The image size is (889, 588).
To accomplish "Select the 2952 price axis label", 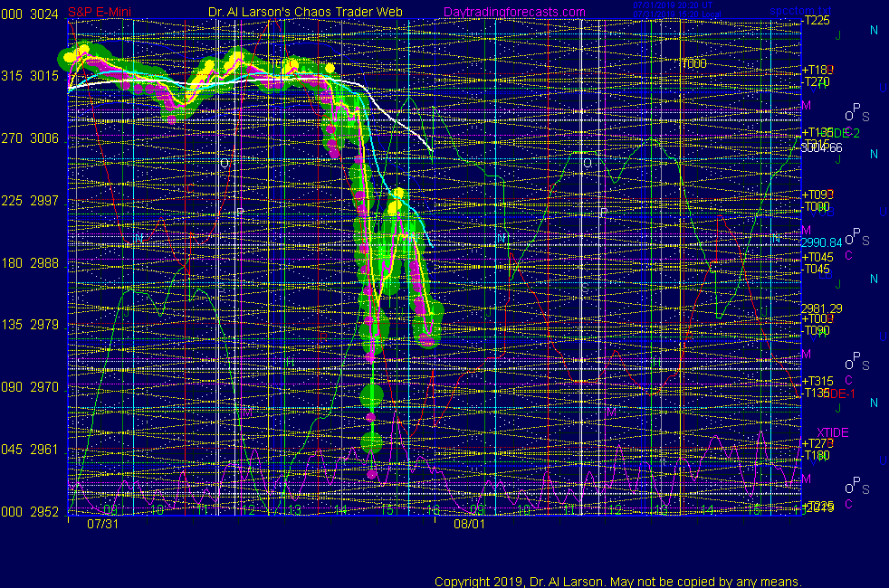I will pos(44,511).
